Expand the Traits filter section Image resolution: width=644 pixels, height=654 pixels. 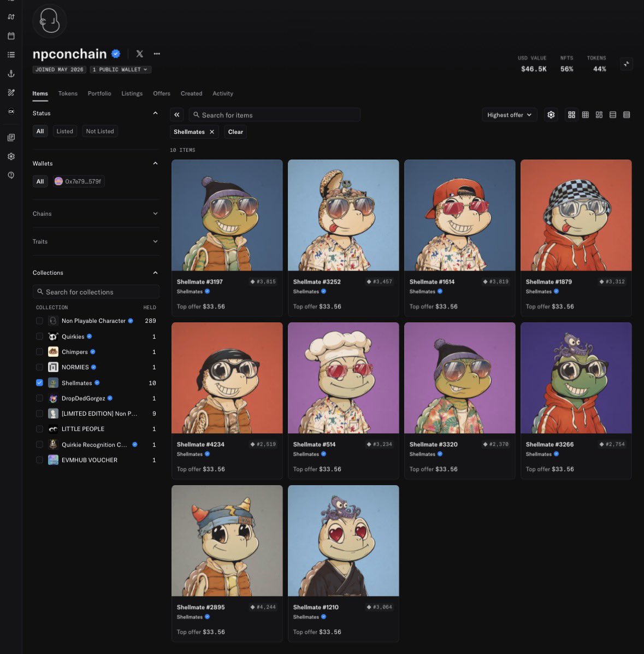(x=155, y=241)
